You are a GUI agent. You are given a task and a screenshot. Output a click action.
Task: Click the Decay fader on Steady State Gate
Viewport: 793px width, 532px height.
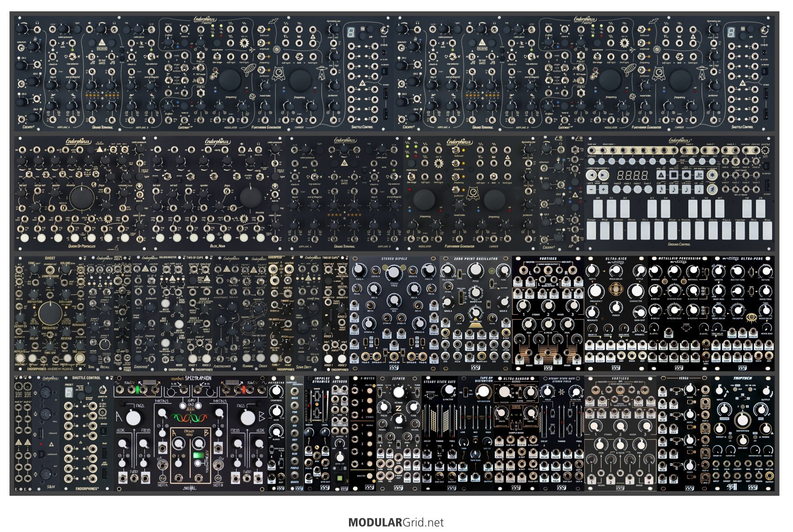[428, 421]
